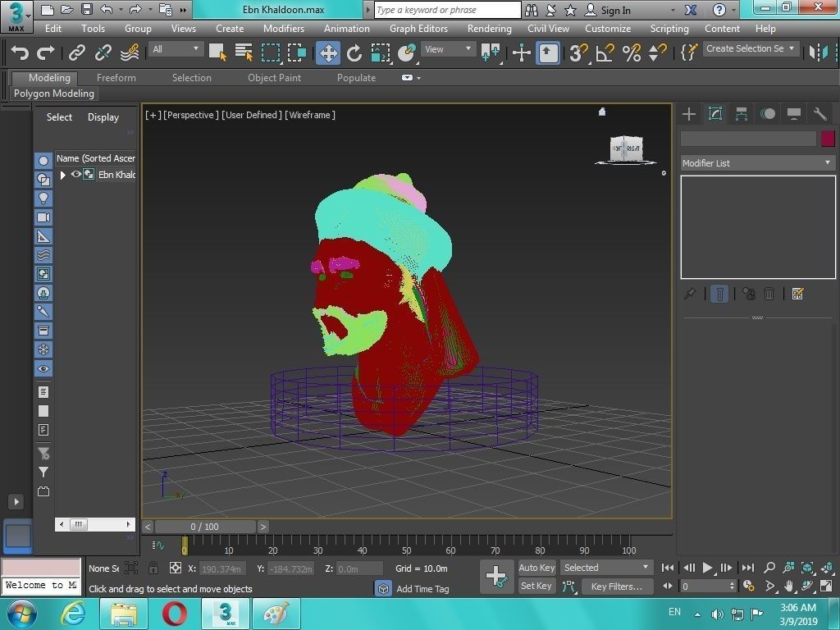Toggle selection lock padlock
Image resolution: width=840 pixels, height=630 pixels.
click(153, 568)
